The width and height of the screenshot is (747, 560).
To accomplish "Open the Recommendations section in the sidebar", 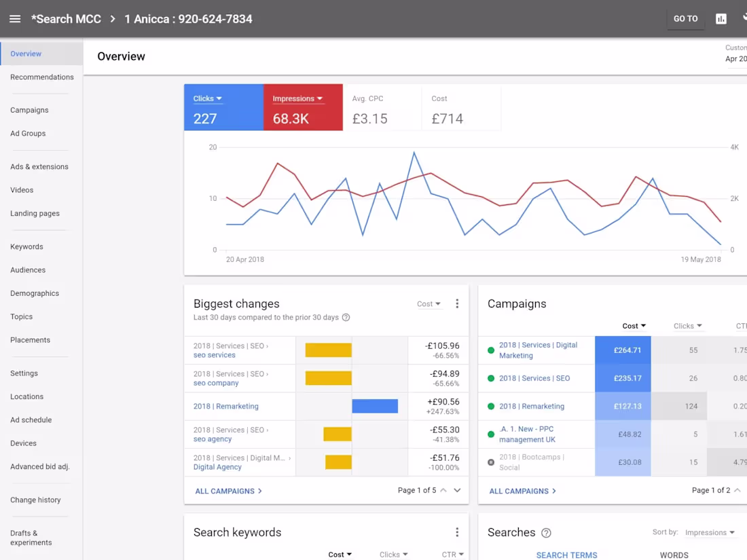I will [43, 77].
